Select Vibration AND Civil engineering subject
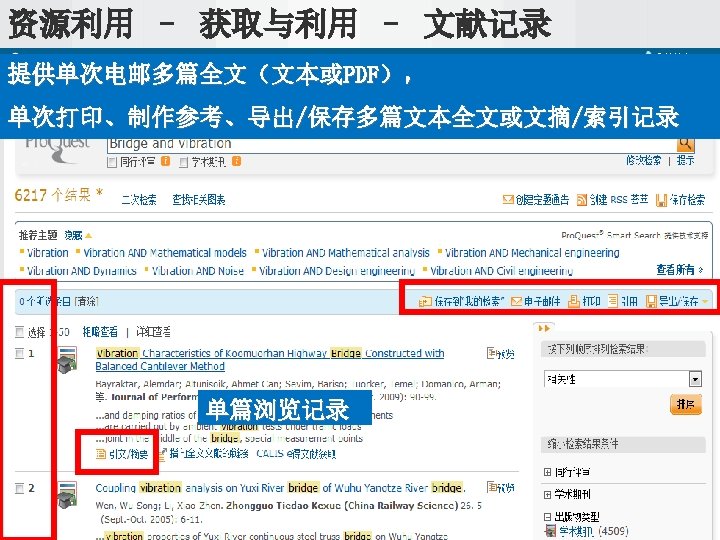 (x=501, y=271)
